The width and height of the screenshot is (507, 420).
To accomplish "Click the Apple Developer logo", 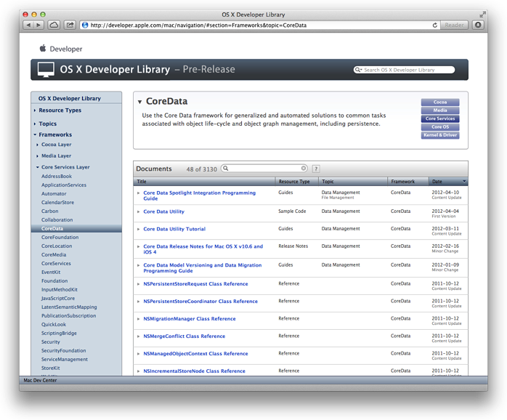I will [x=61, y=49].
